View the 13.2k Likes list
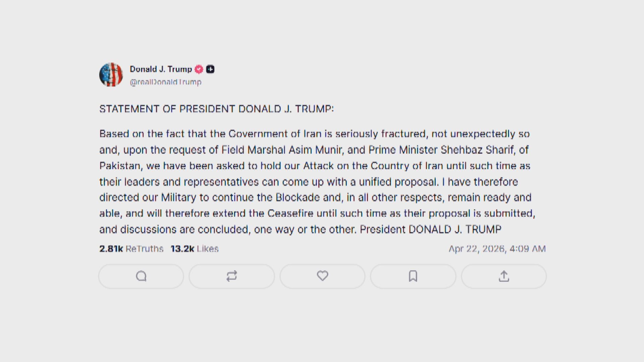The image size is (644, 362). click(x=195, y=249)
